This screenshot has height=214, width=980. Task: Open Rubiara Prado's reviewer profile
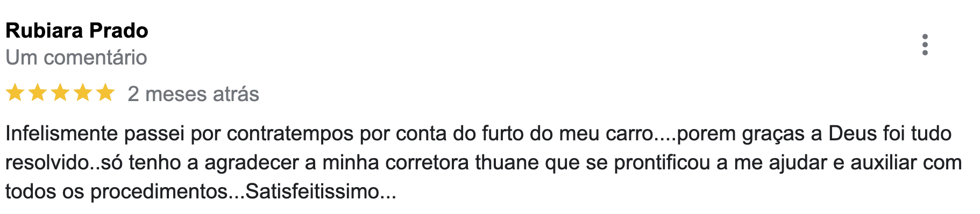point(77,31)
